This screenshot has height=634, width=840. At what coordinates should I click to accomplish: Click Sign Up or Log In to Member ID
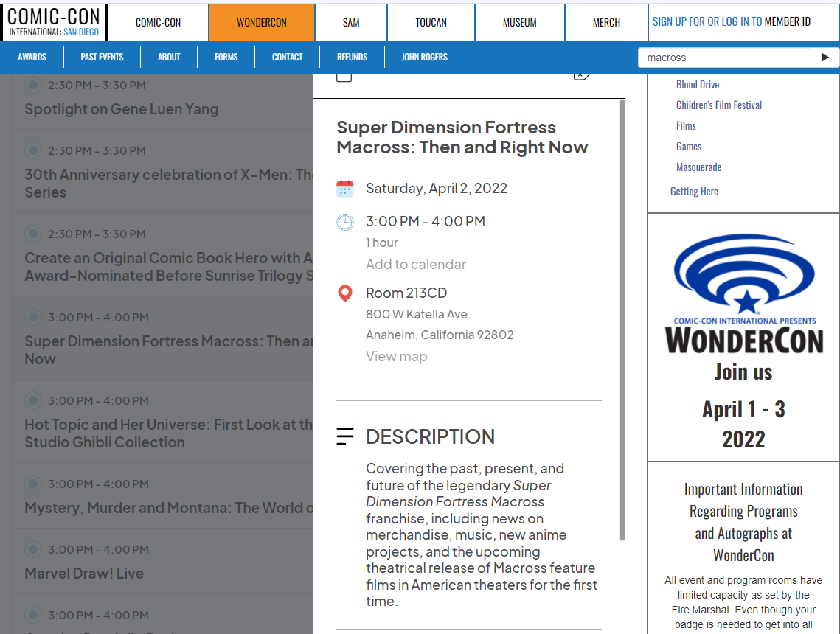pyautogui.click(x=732, y=21)
